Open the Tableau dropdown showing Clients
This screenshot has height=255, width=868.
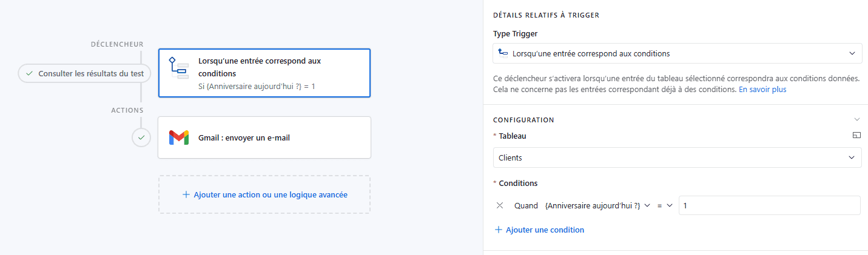pos(677,157)
